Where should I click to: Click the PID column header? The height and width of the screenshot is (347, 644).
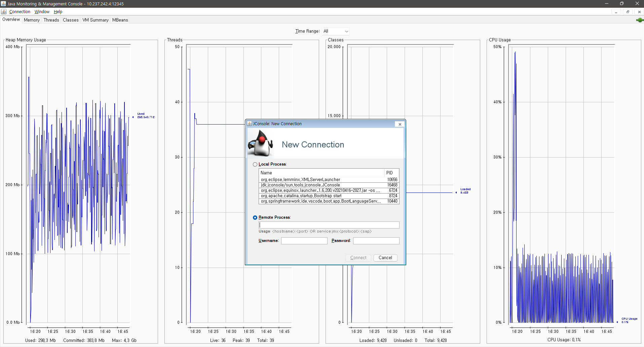point(391,173)
